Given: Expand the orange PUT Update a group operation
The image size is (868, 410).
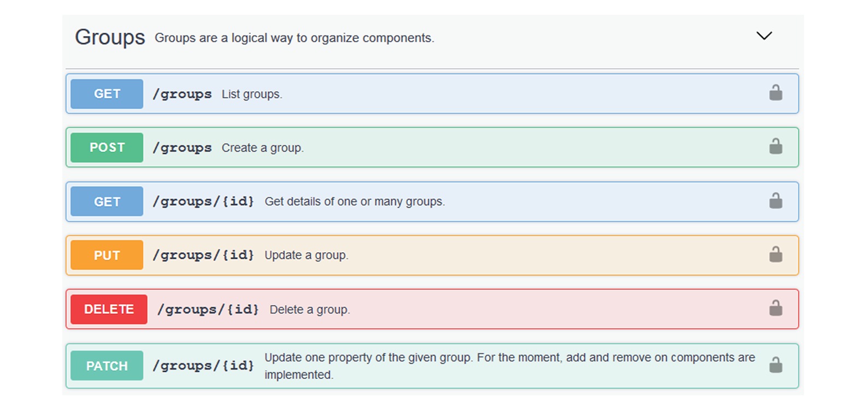Looking at the screenshot, I should point(107,255).
